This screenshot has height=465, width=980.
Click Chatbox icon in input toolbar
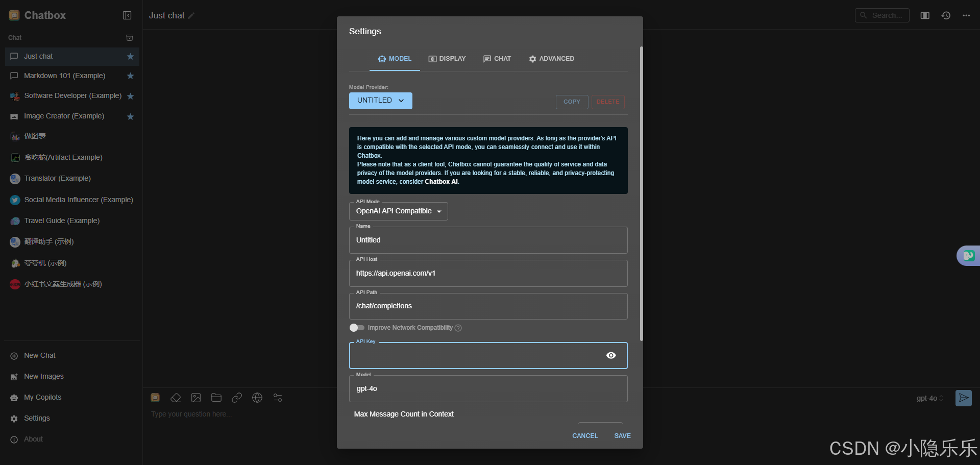click(x=155, y=398)
